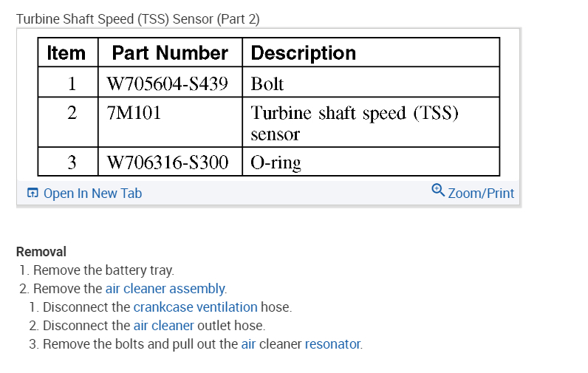The image size is (588, 373).
Task: Select part number W705604-S439 cell
Action: click(x=167, y=83)
